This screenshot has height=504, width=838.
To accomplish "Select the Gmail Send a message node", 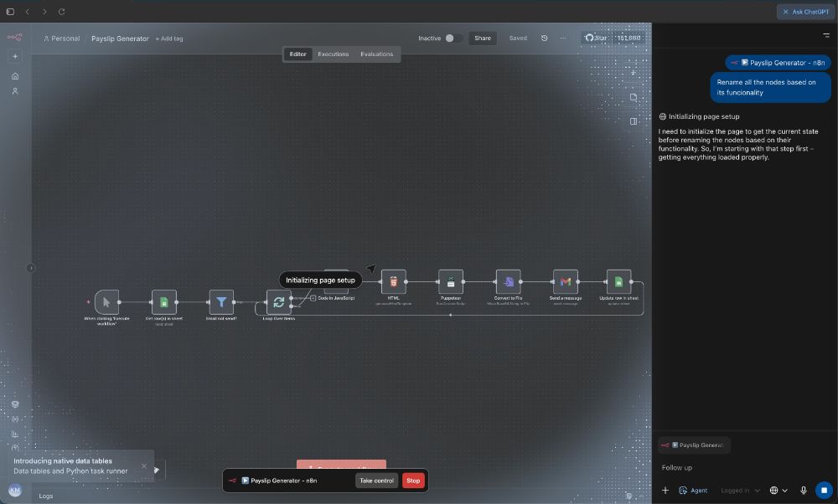I will 566,281.
